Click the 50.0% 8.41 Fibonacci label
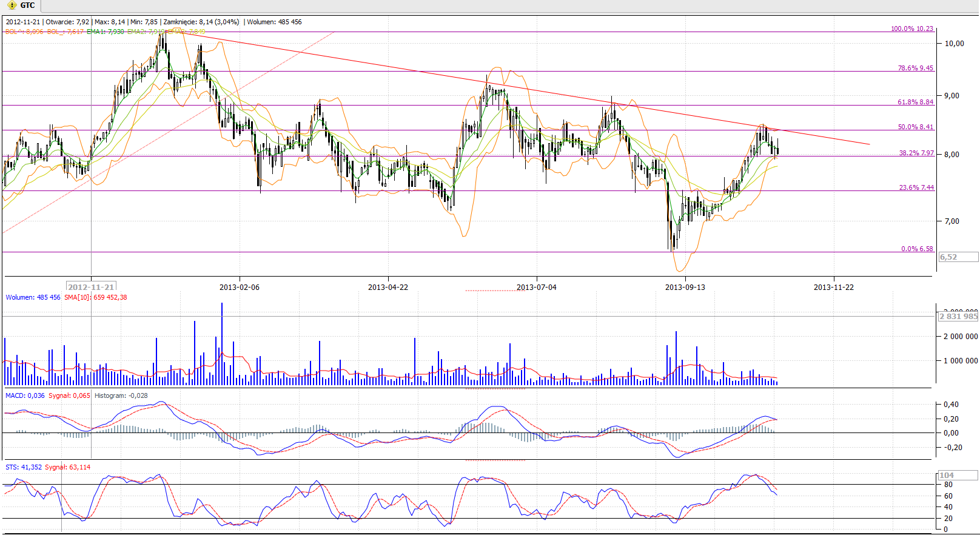Screen dimensions: 980x535 [916, 127]
